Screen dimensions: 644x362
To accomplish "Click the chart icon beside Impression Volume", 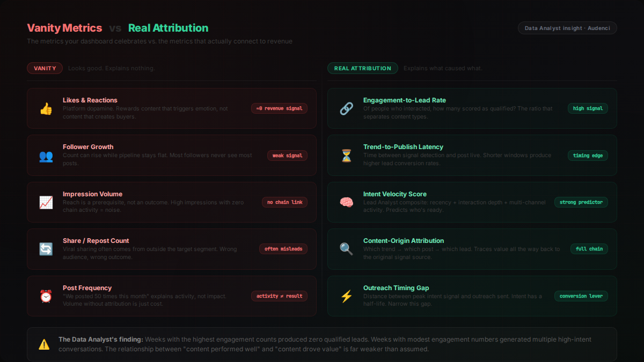I will [x=46, y=203].
